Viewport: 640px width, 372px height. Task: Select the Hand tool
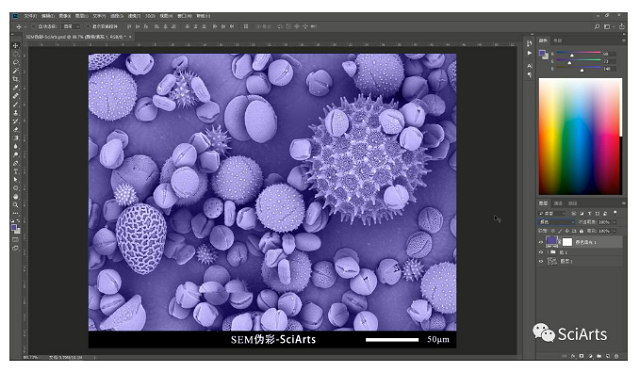(16, 196)
